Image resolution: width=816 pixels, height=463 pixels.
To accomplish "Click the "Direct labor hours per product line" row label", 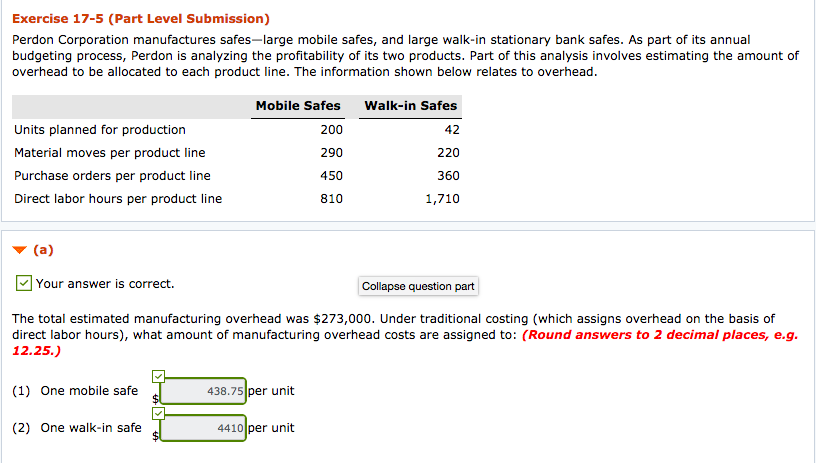I will 118,199.
